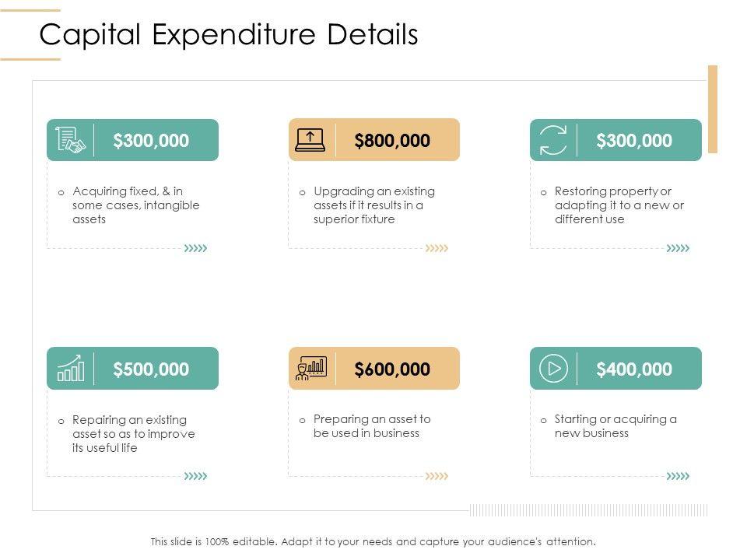Viewport: 747px width, 560px height.
Task: Select the $800,000 amount label
Action: click(392, 141)
